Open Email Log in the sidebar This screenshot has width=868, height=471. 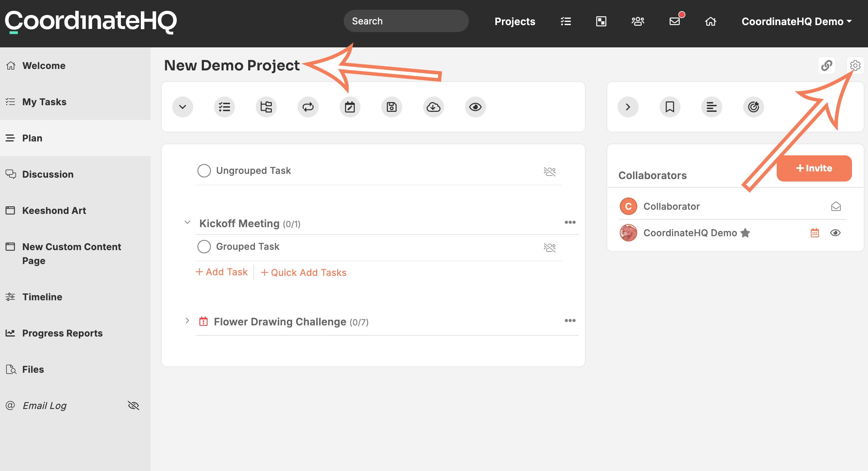tap(45, 406)
